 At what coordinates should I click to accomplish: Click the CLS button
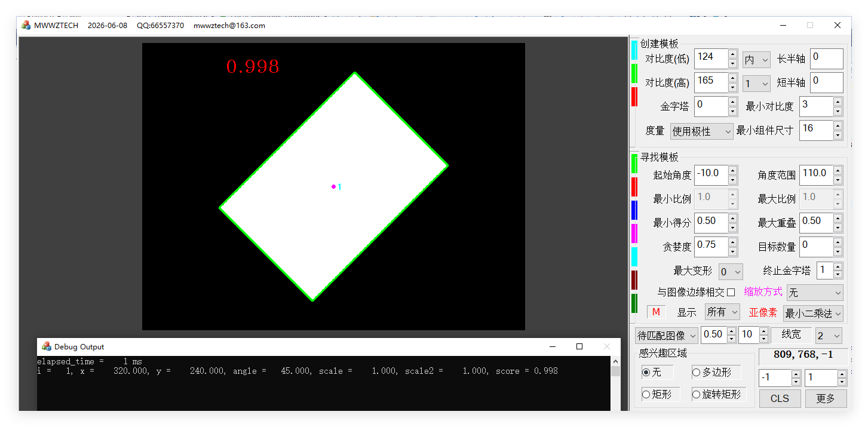[780, 398]
